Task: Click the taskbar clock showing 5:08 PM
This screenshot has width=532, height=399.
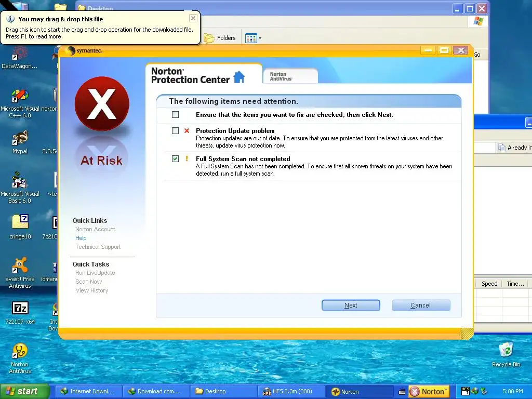Action: pyautogui.click(x=512, y=391)
